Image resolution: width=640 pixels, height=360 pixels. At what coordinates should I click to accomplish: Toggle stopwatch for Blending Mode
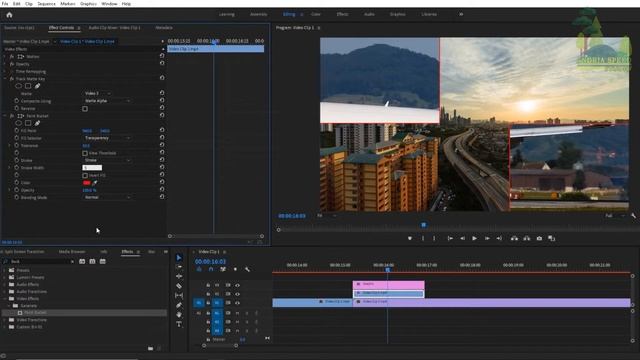point(17,197)
